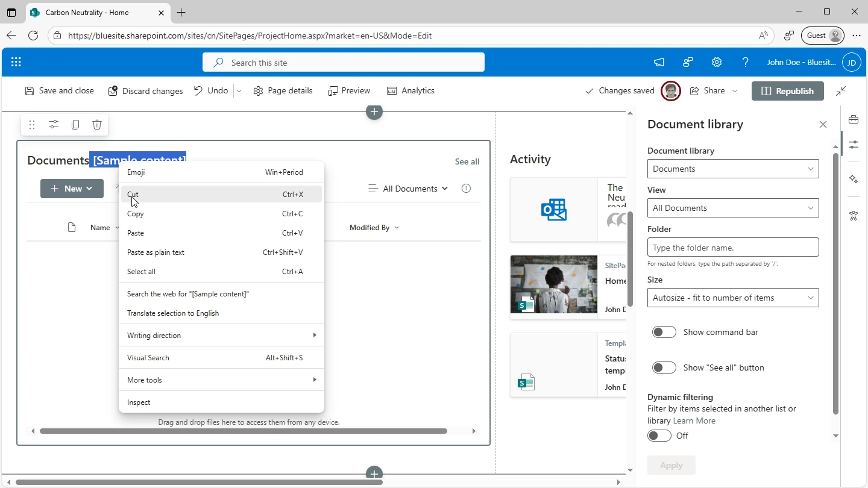Click the move web part drag handle
This screenshot has width=868, height=488.
click(x=32, y=125)
